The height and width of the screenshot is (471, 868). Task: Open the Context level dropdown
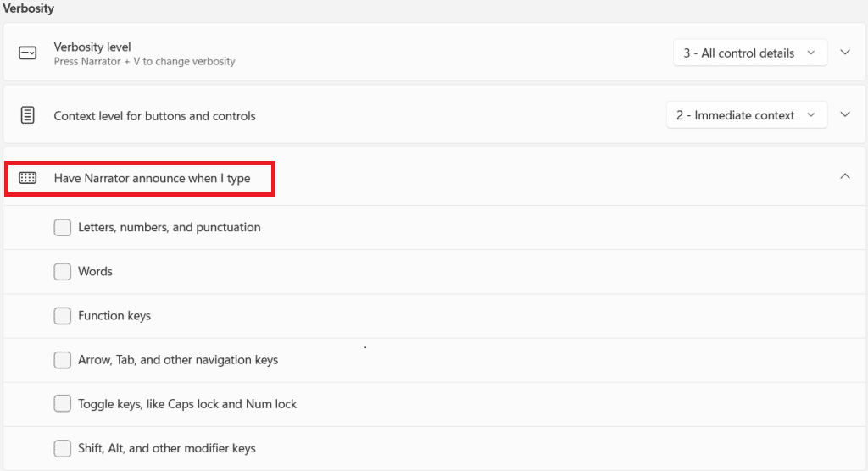point(747,115)
